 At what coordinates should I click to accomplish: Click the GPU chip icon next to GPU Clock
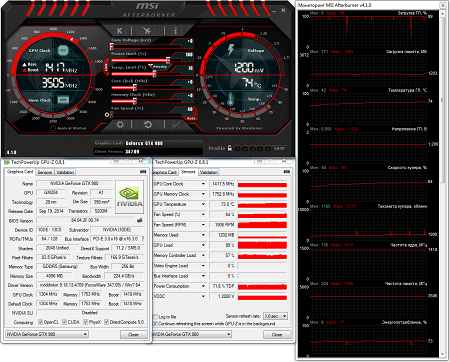pos(63,51)
